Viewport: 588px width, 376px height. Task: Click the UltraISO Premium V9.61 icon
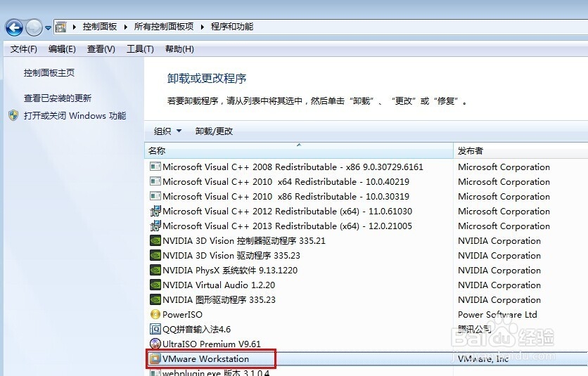[155, 344]
